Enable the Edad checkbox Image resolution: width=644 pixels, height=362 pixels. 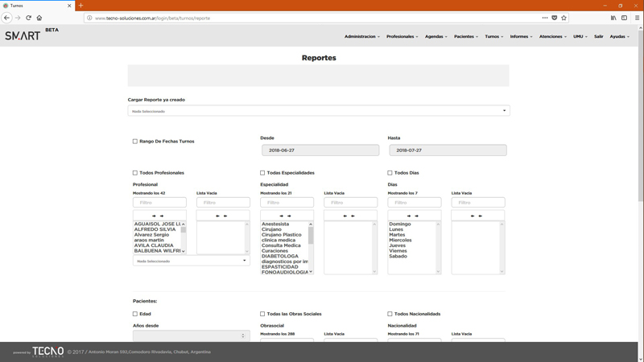tap(134, 314)
